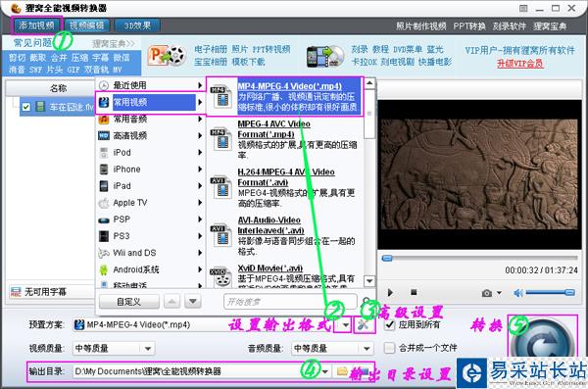
Task: Click the video preview thumbnail
Action: tap(479, 174)
